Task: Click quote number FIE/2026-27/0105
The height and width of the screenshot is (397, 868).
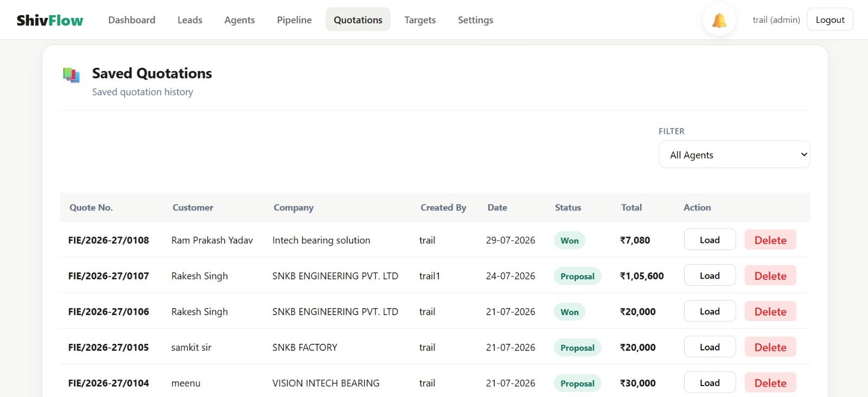Action: (x=108, y=348)
